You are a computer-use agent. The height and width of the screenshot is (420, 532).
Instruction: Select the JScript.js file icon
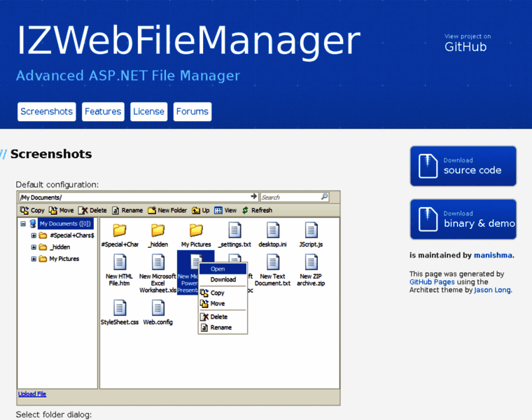(311, 230)
